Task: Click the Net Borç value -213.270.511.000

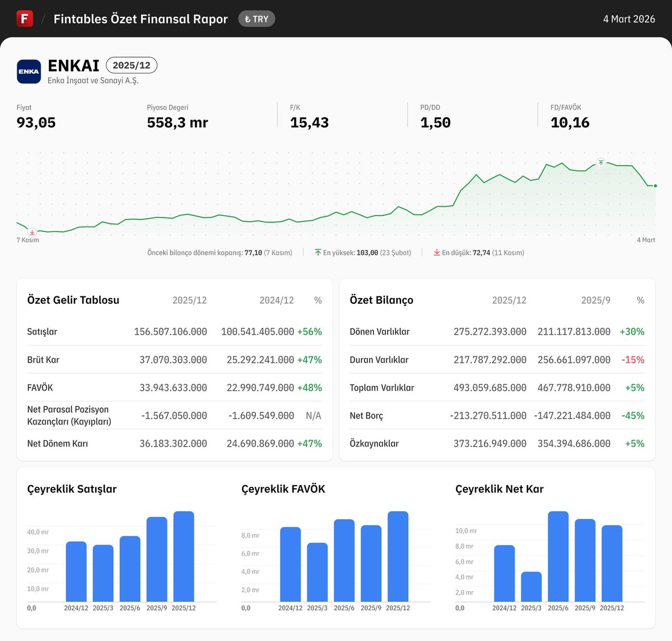Action: click(488, 416)
